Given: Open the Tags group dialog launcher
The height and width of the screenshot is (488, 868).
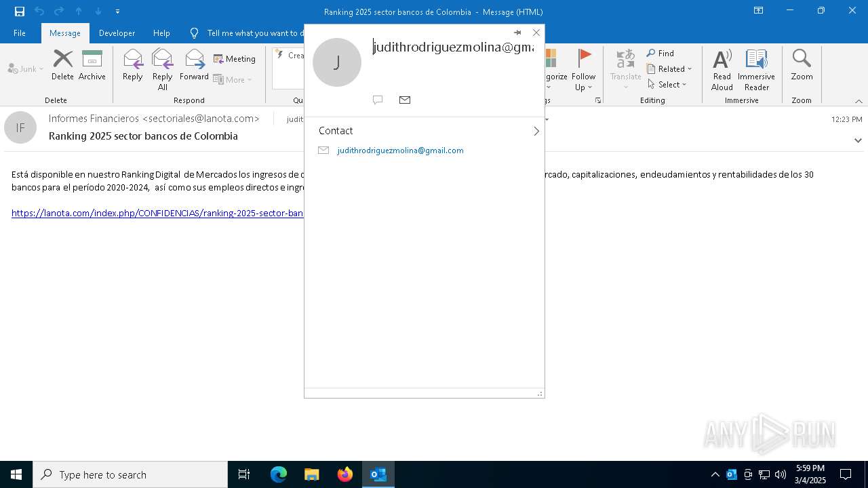Looking at the screenshot, I should pos(598,100).
